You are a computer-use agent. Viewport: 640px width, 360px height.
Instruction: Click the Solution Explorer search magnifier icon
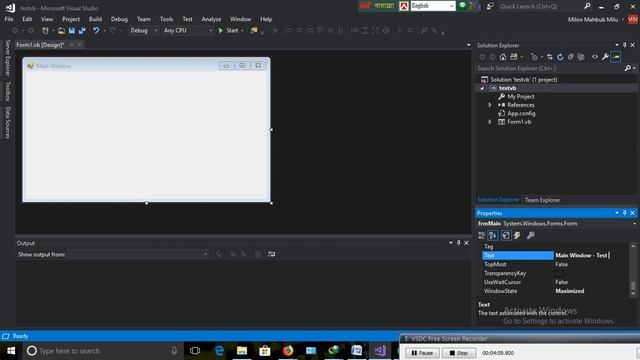pyautogui.click(x=628, y=69)
